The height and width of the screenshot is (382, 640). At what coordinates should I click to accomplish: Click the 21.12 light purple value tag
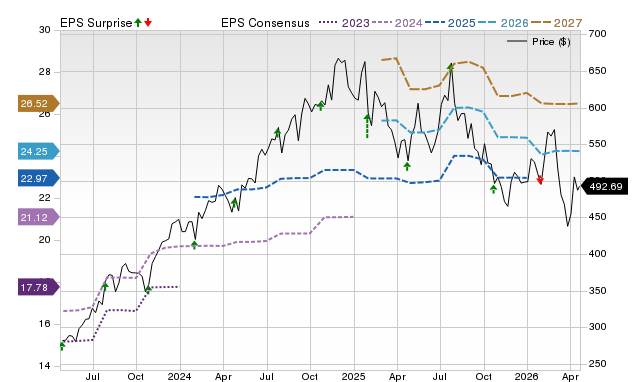[38, 218]
